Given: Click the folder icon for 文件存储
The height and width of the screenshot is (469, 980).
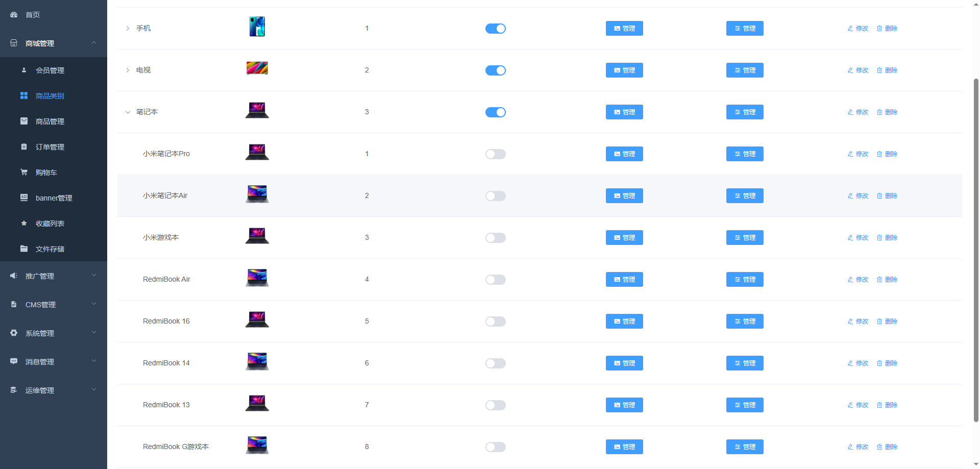Looking at the screenshot, I should (24, 249).
